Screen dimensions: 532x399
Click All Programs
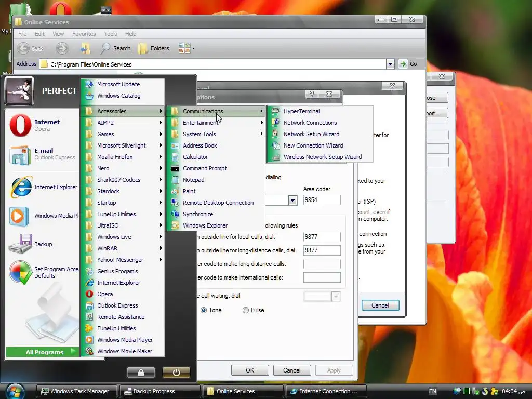pyautogui.click(x=43, y=352)
